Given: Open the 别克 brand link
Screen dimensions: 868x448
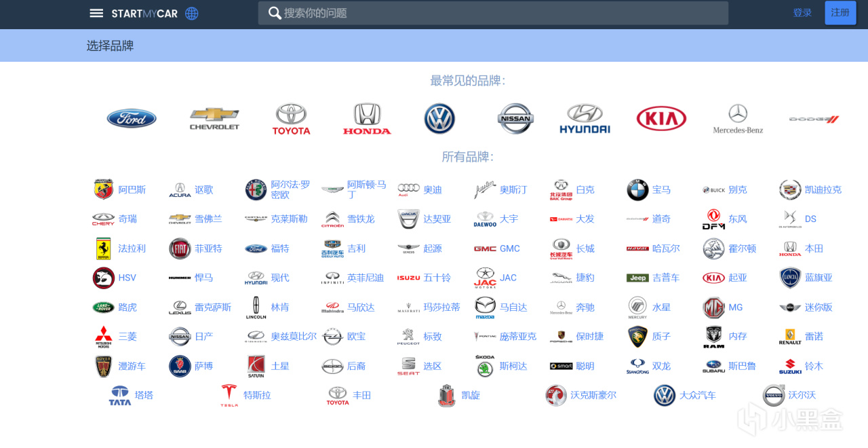Looking at the screenshot, I should (x=738, y=190).
